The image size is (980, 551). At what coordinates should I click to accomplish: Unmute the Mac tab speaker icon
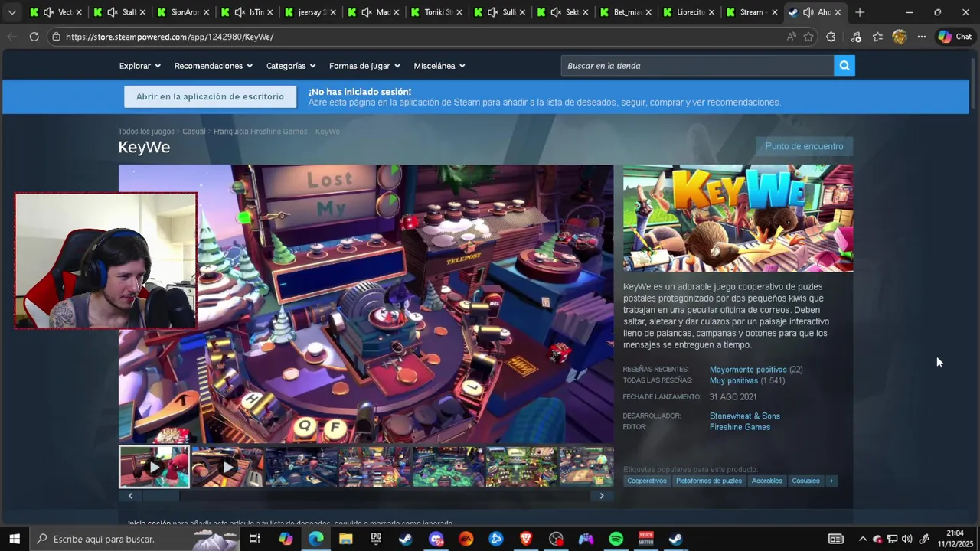click(x=366, y=12)
